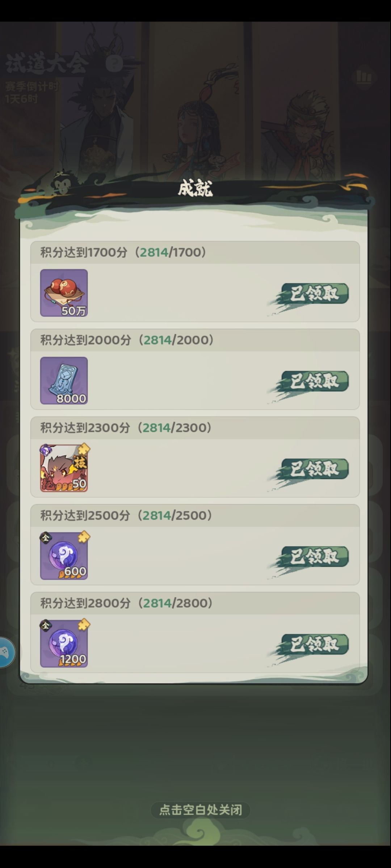Tap the 成就 title banner
391x868 pixels.
195,189
